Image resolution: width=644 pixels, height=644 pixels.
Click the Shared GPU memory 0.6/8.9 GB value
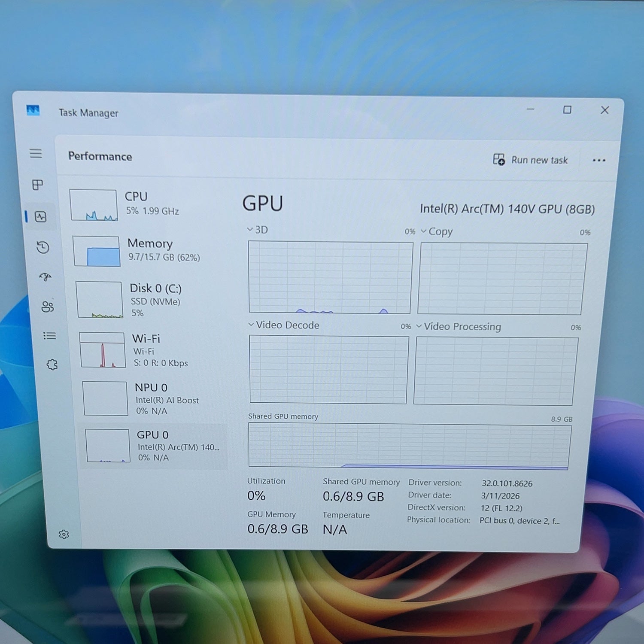(x=353, y=497)
